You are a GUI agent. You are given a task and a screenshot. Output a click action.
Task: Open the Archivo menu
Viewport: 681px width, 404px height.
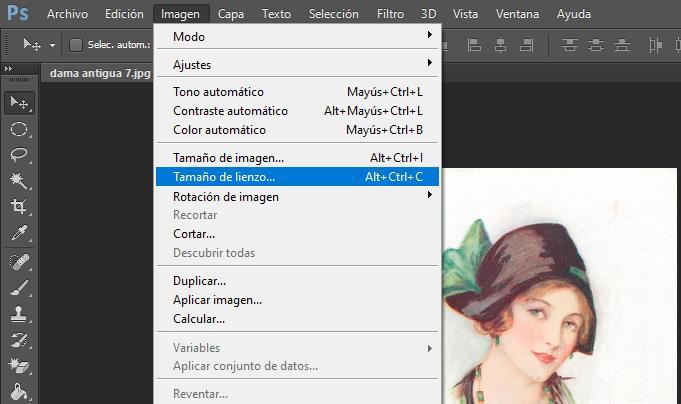(67, 14)
